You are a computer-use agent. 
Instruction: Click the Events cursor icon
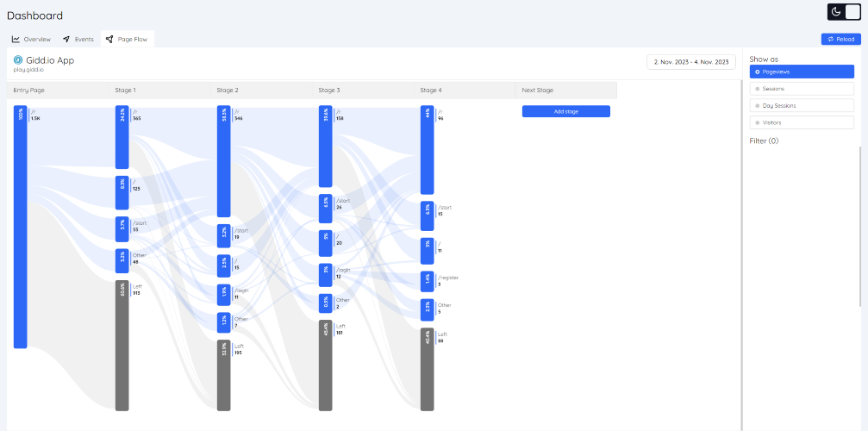click(x=66, y=40)
